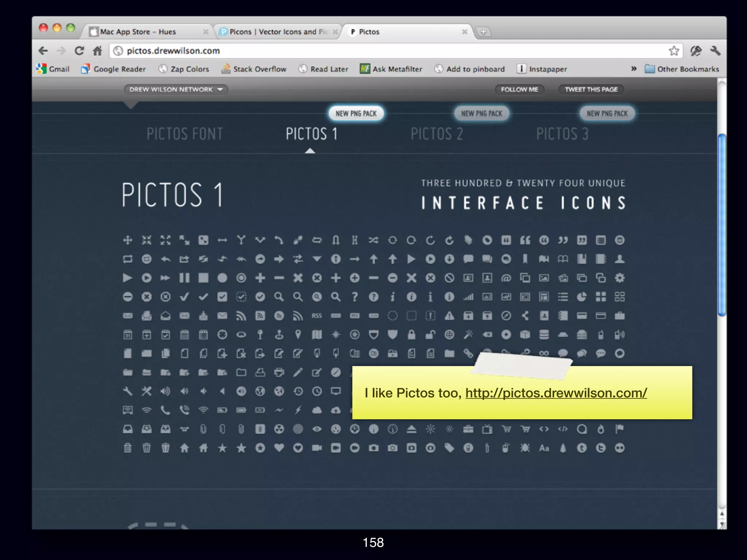Click the warning triangle icon

coord(449,316)
